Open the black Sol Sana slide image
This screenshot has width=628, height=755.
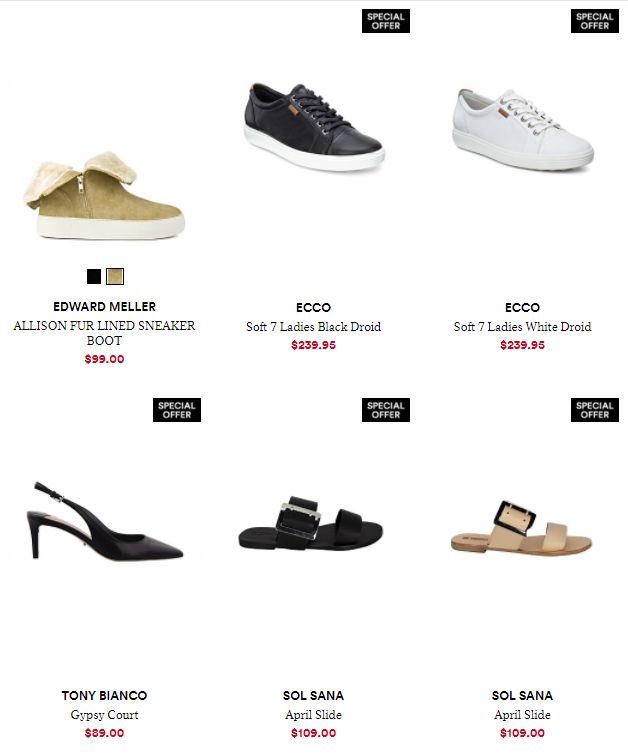[311, 523]
